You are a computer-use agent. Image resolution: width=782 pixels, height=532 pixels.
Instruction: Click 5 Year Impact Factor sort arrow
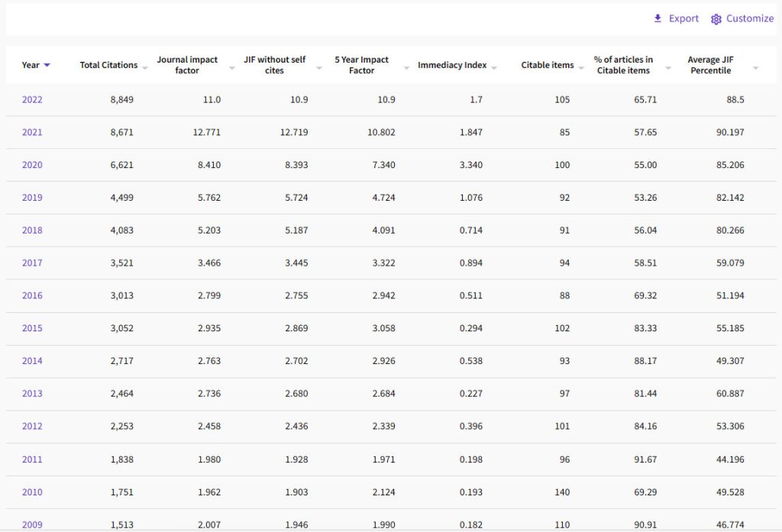click(406, 67)
